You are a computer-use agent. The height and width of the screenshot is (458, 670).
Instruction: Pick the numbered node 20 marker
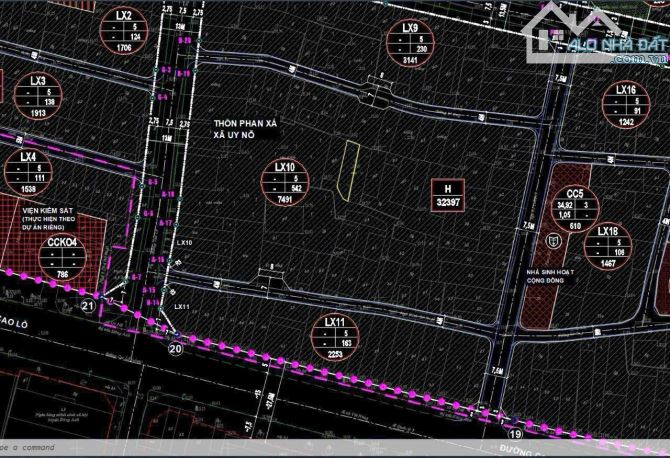(x=176, y=349)
